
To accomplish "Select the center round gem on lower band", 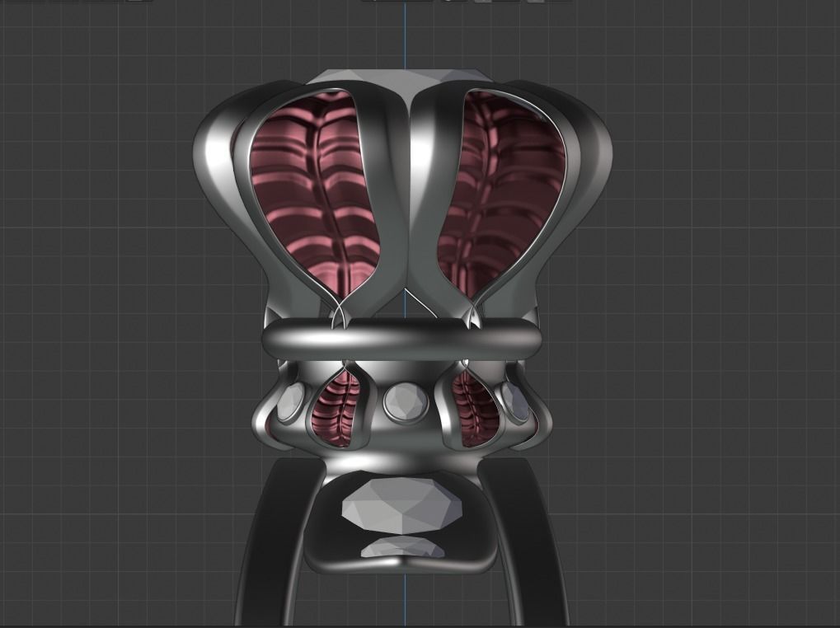I will coord(405,401).
